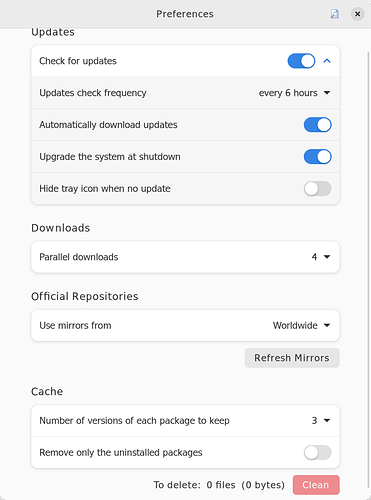371x500 pixels.
Task: Collapse the Check for updates section chevron
Action: tap(327, 61)
